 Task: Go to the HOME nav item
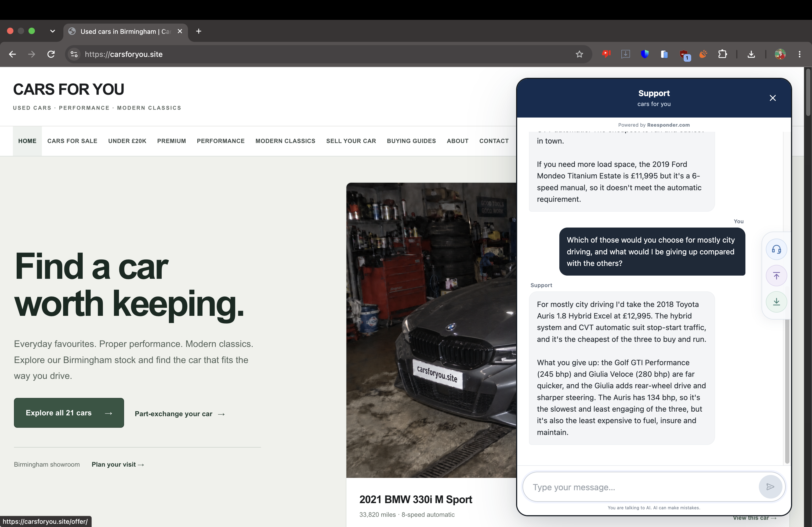pos(27,141)
